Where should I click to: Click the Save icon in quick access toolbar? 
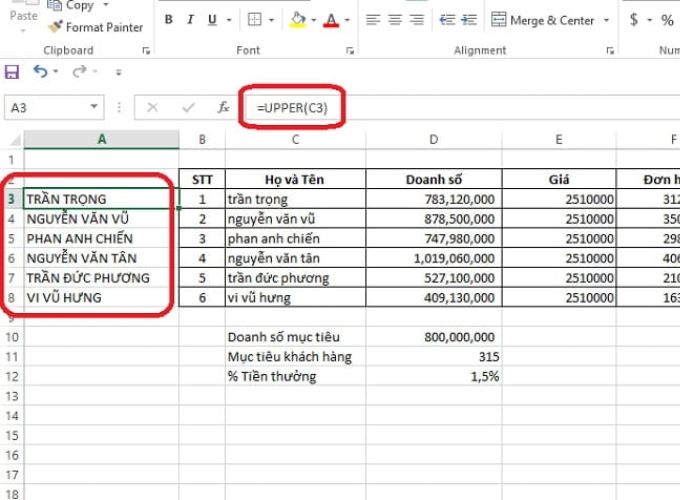click(x=12, y=71)
